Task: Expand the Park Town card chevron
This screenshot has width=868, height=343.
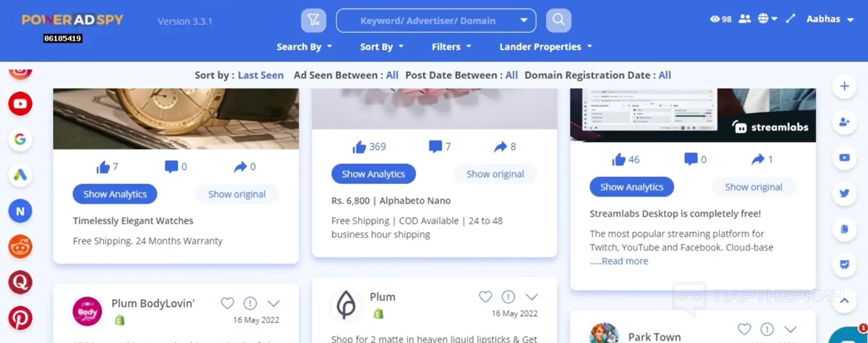Action: pos(791,329)
